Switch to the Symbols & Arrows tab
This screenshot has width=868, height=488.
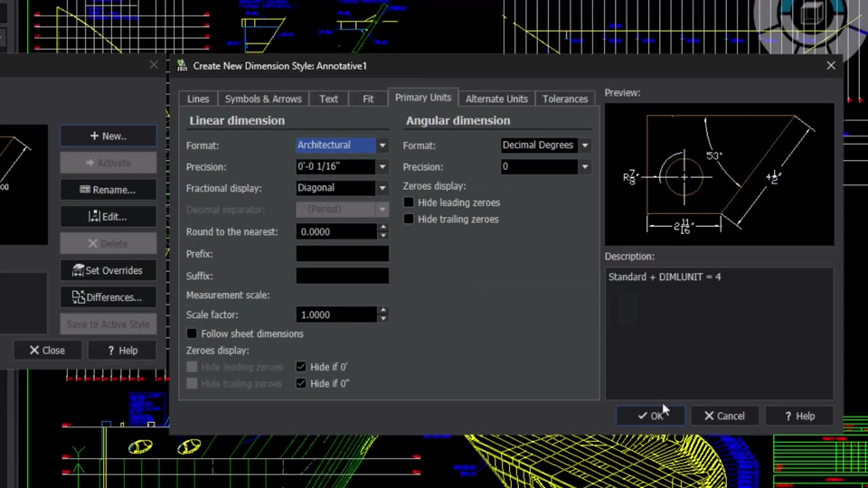click(263, 99)
